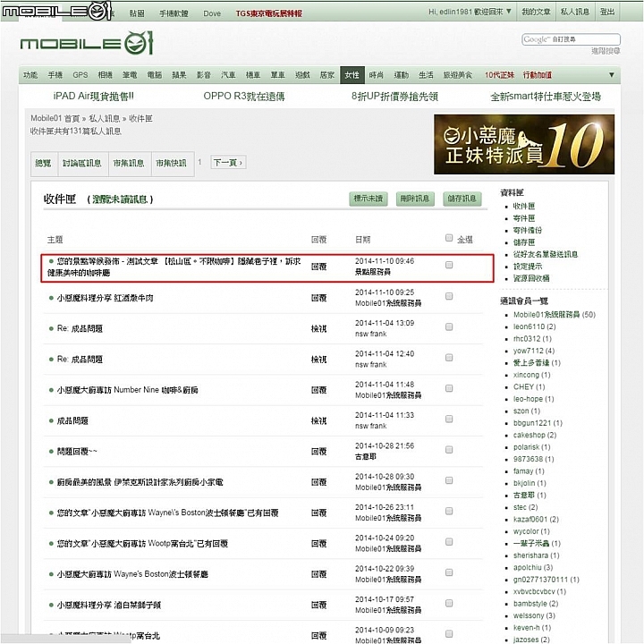
Task: Open 從好友名單發送訊息
Action: click(x=546, y=254)
